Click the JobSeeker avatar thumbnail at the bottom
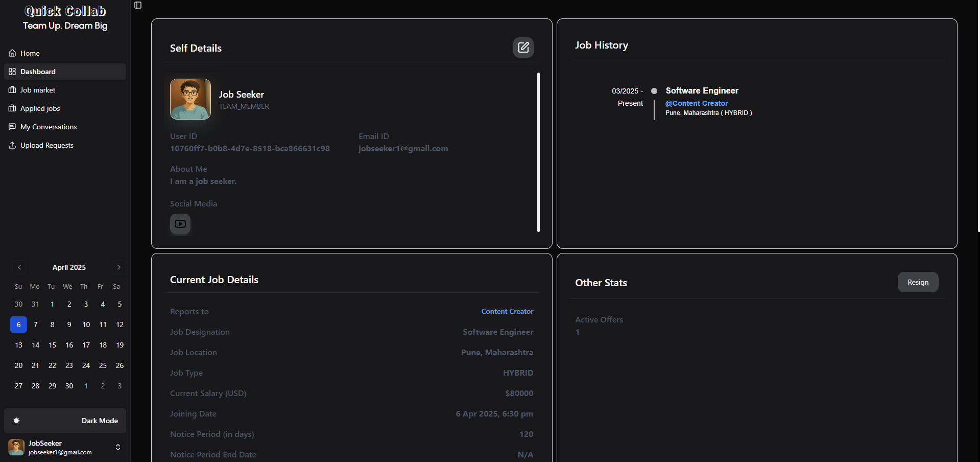This screenshot has width=980, height=462. pyautogui.click(x=16, y=447)
